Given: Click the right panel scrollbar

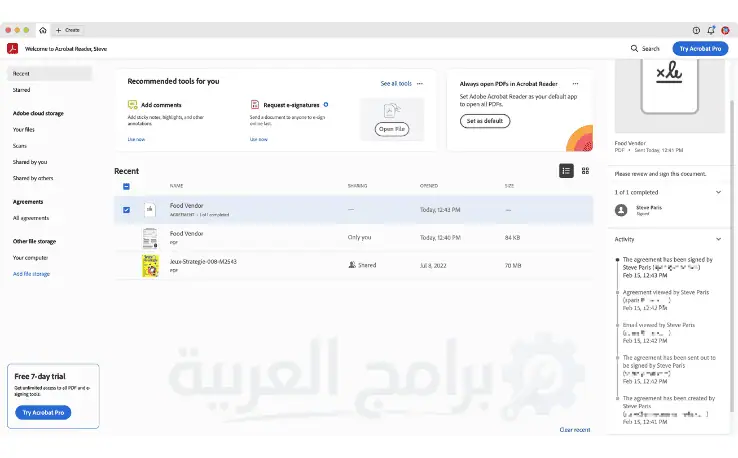Looking at the screenshot, I should coord(731,254).
